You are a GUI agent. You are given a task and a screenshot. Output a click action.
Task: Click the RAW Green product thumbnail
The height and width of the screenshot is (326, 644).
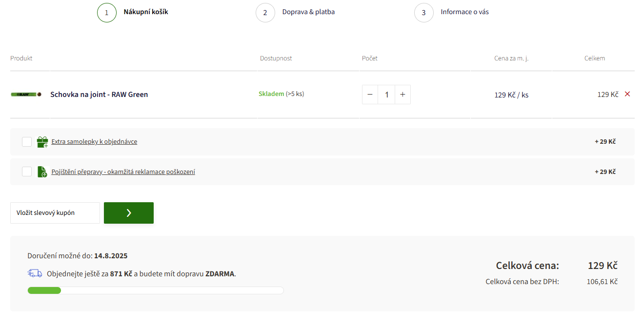coord(26,94)
